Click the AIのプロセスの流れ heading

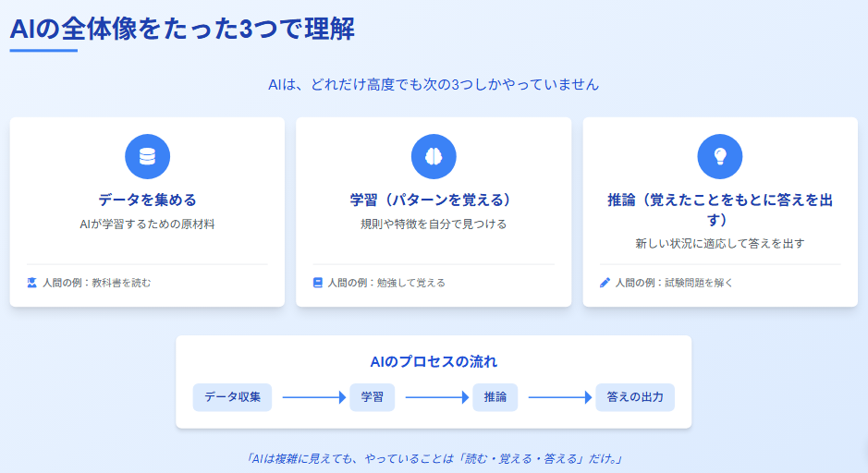click(x=434, y=361)
